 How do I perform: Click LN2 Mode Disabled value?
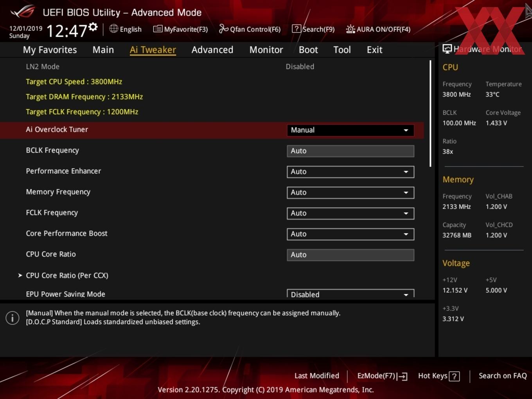tap(300, 66)
